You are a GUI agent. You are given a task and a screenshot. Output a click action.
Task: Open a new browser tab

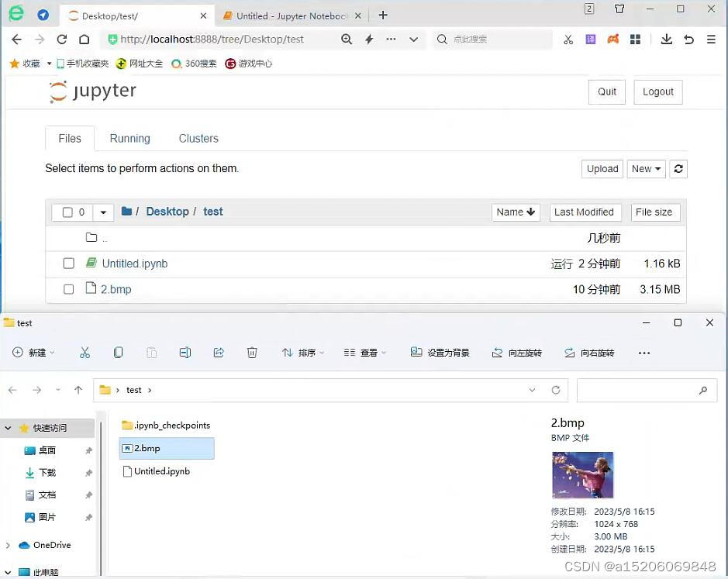[x=383, y=16]
